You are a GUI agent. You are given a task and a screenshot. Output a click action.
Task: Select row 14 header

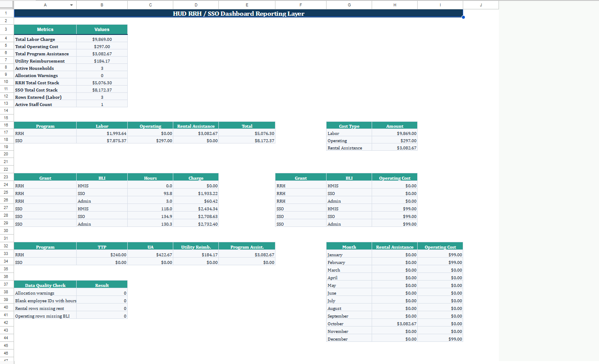coord(6,111)
